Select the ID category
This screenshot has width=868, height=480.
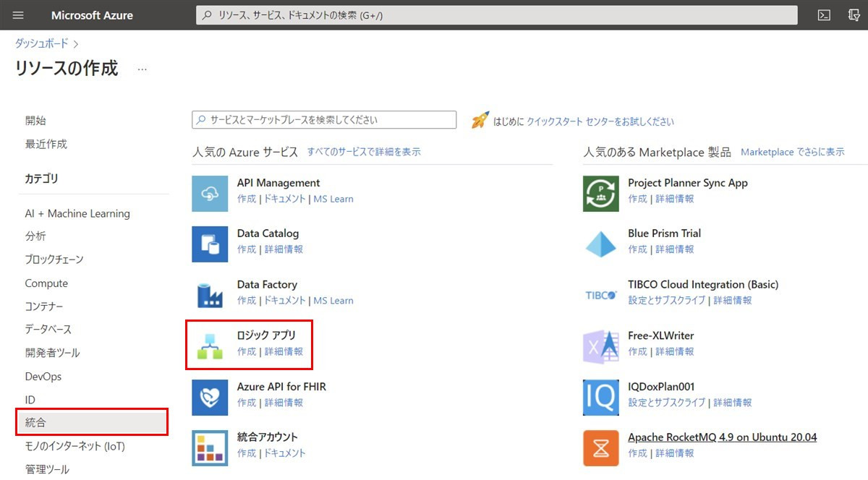click(30, 400)
